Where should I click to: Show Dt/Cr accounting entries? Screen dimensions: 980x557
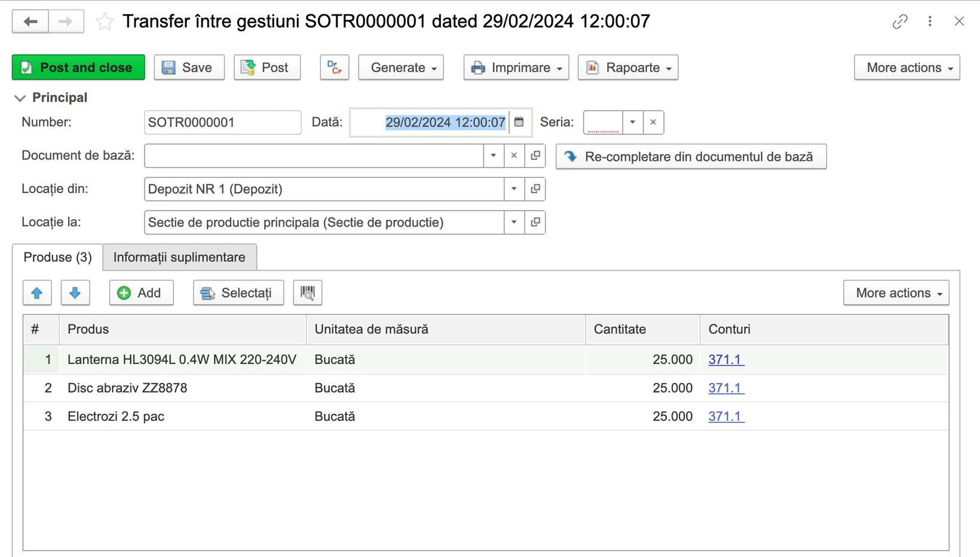[x=335, y=68]
